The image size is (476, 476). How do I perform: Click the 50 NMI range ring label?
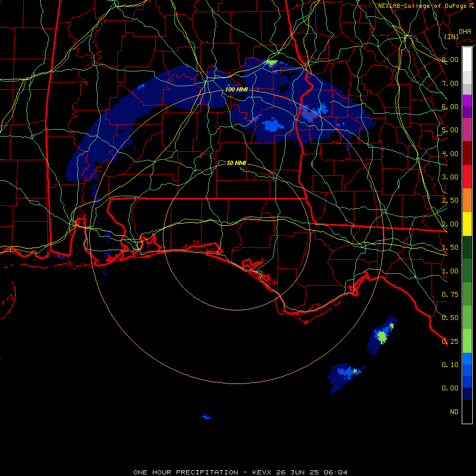236,163
